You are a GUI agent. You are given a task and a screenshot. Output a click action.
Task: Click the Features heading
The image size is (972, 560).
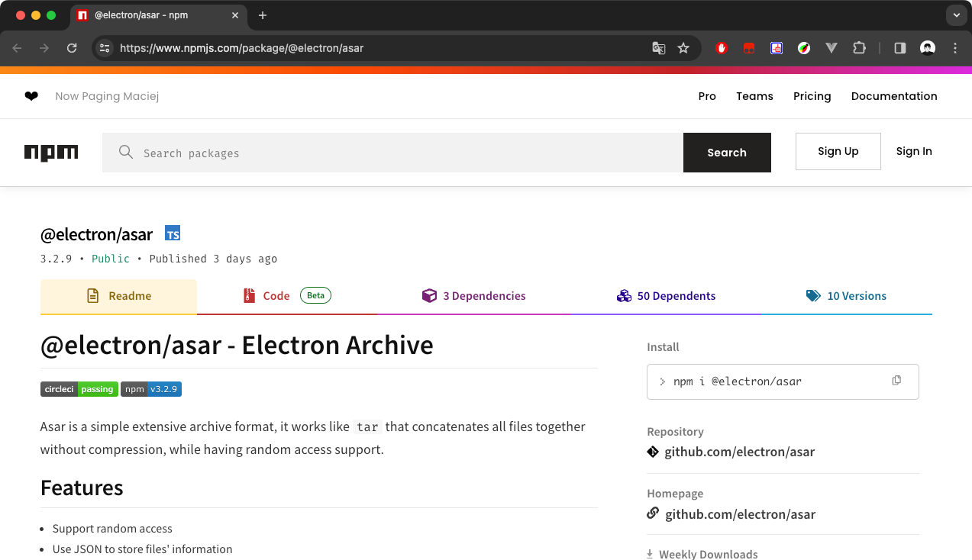pos(82,488)
